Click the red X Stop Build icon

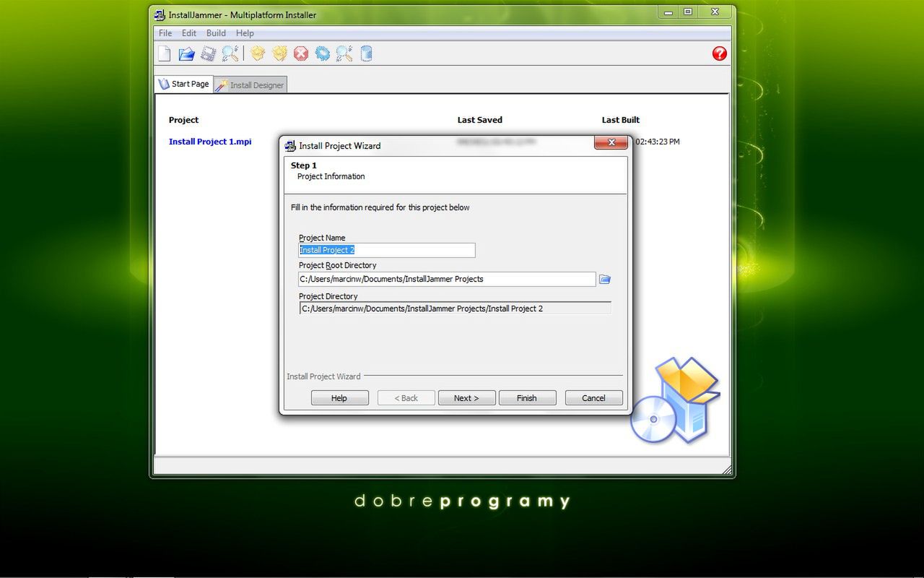click(301, 53)
